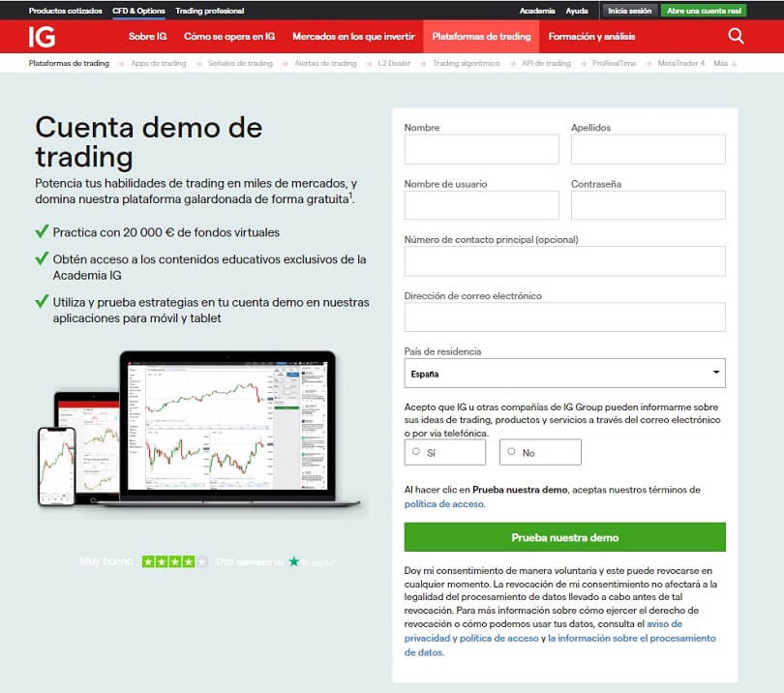Click the Cuenta demo de trading heading
Screen dimensions: 784x693
[x=149, y=142]
